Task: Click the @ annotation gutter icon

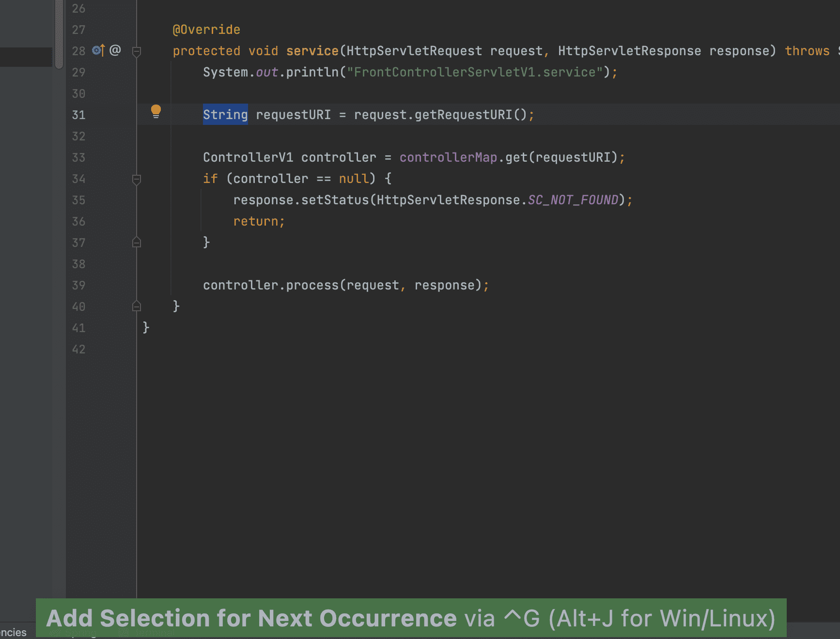Action: (x=115, y=50)
